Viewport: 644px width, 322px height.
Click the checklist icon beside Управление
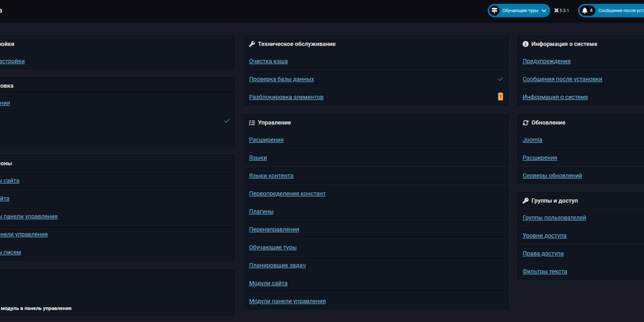tap(252, 123)
